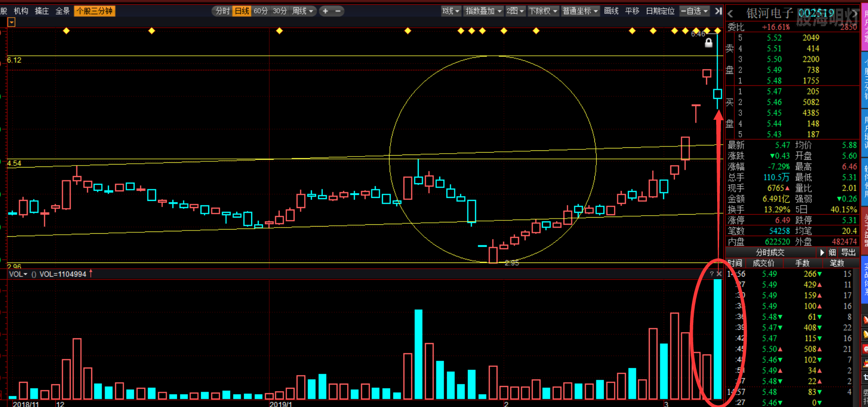
Task: Toggle the 平移 pan mode
Action: [632, 11]
